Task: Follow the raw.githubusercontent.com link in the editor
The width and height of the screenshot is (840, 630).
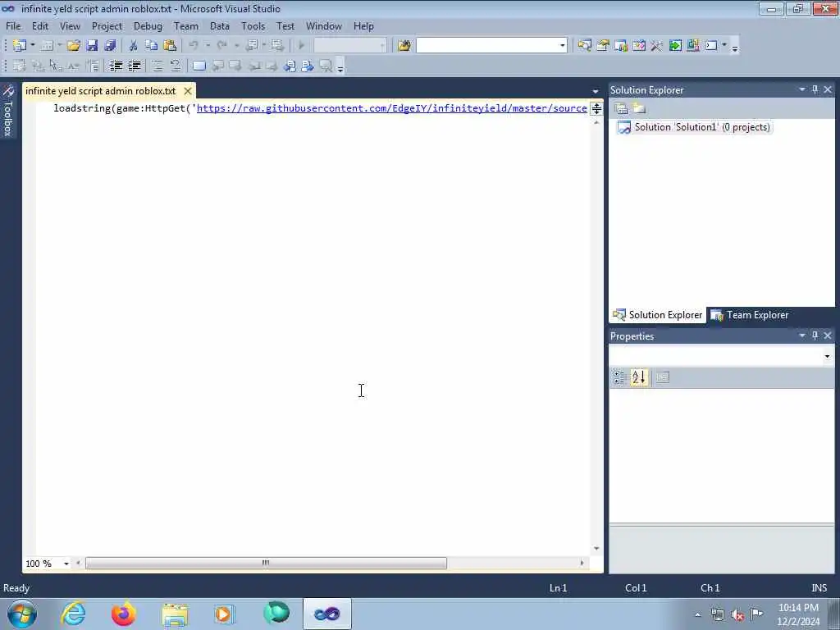Action: [x=391, y=108]
